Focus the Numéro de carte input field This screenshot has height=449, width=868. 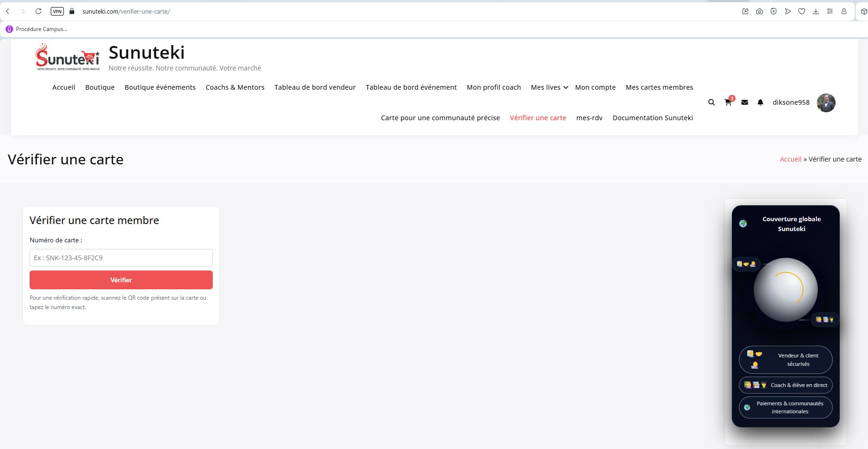121,258
